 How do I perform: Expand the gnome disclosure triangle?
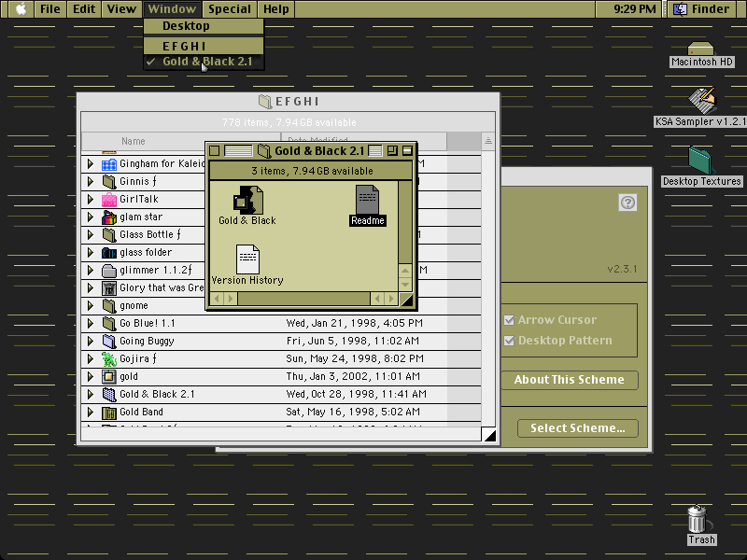(x=90, y=306)
